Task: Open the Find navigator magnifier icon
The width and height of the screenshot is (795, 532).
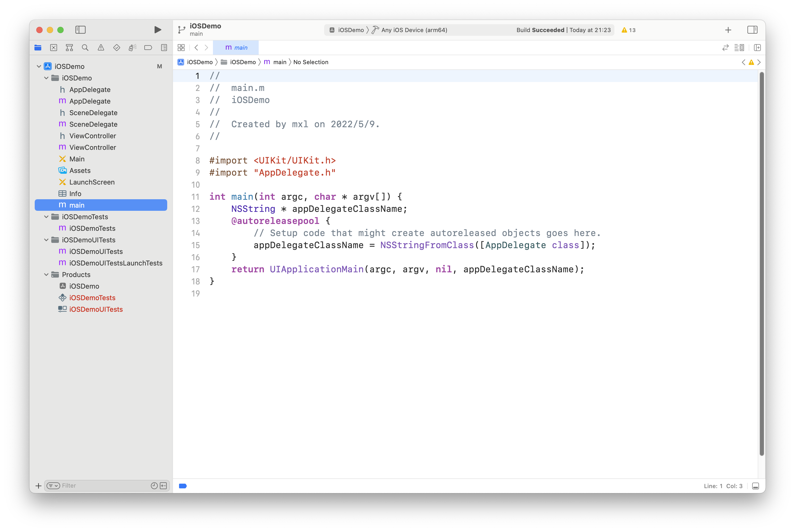Action: point(85,48)
